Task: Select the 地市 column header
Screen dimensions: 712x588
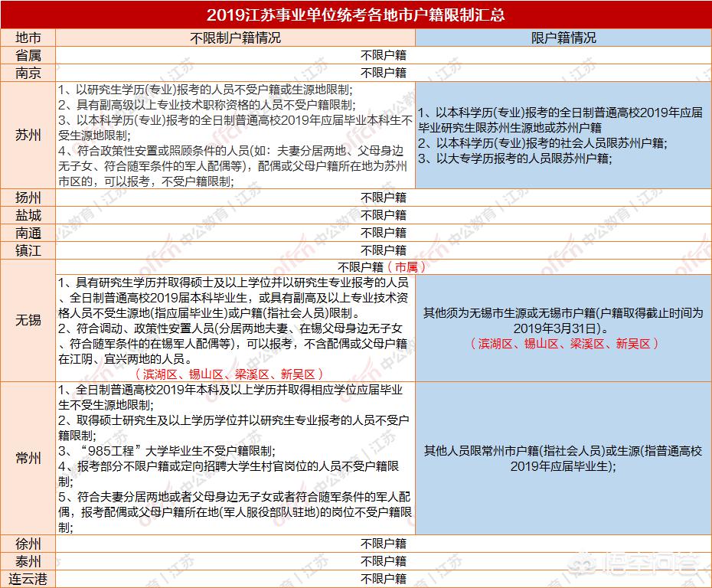Action: (28, 38)
